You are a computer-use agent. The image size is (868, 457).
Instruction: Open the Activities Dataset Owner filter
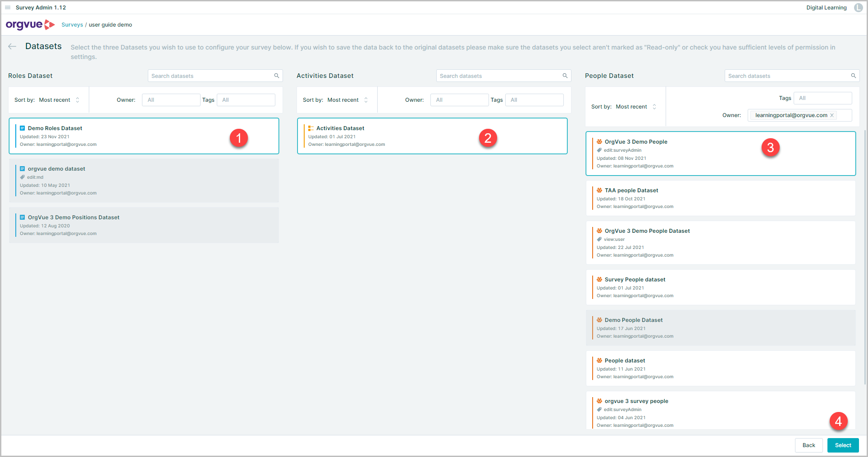(460, 100)
